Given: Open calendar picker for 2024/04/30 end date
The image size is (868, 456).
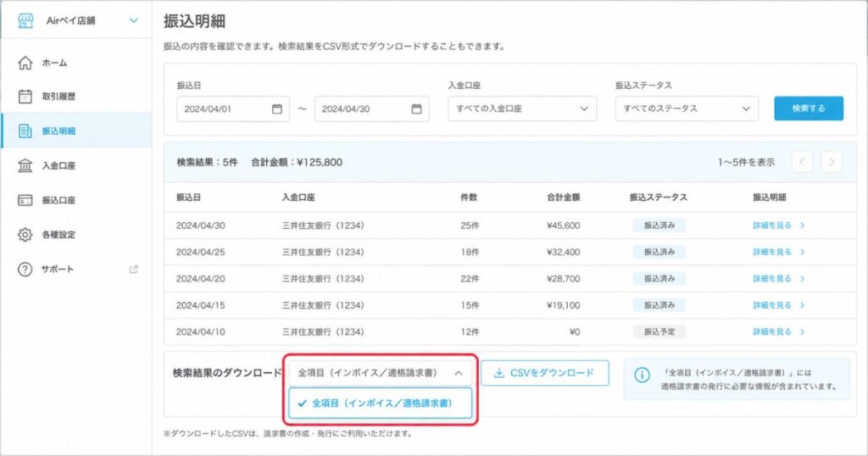Looking at the screenshot, I should tap(416, 109).
